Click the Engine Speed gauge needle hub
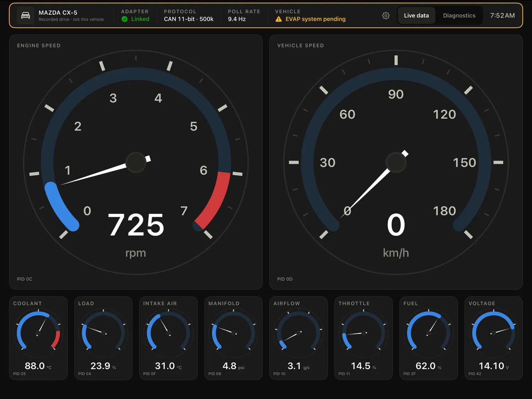This screenshot has width=532, height=399. 136,162
